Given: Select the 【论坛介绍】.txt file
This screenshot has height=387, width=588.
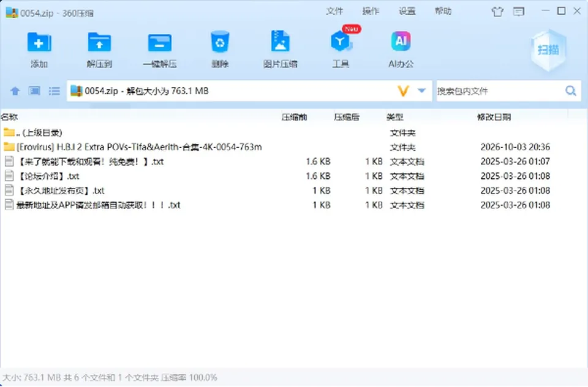Looking at the screenshot, I should (294, 176).
